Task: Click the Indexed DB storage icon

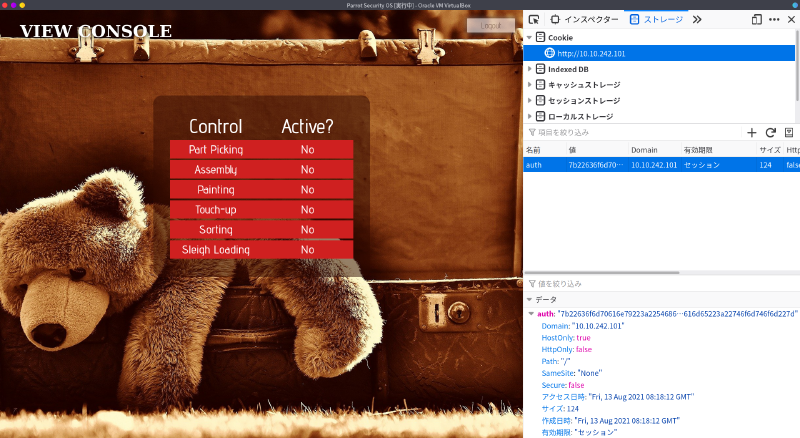Action: pos(540,69)
